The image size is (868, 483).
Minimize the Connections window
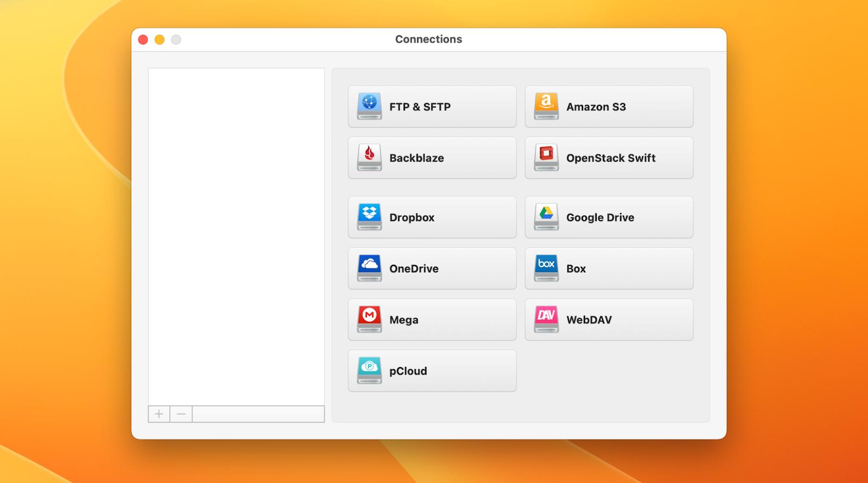point(159,40)
